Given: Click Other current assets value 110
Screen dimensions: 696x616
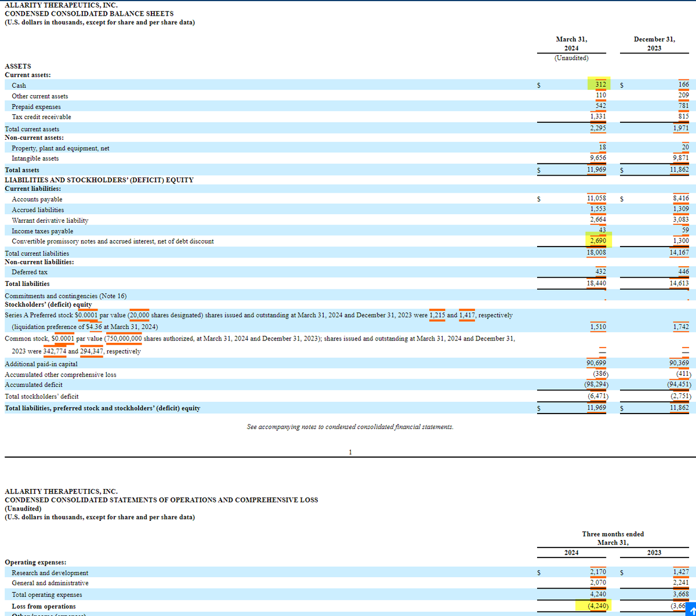Looking at the screenshot, I should (x=600, y=96).
